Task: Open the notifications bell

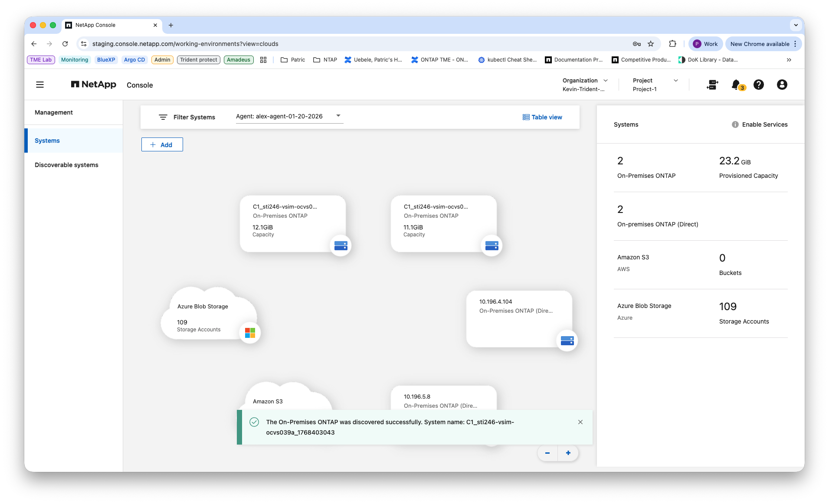Action: tap(736, 85)
